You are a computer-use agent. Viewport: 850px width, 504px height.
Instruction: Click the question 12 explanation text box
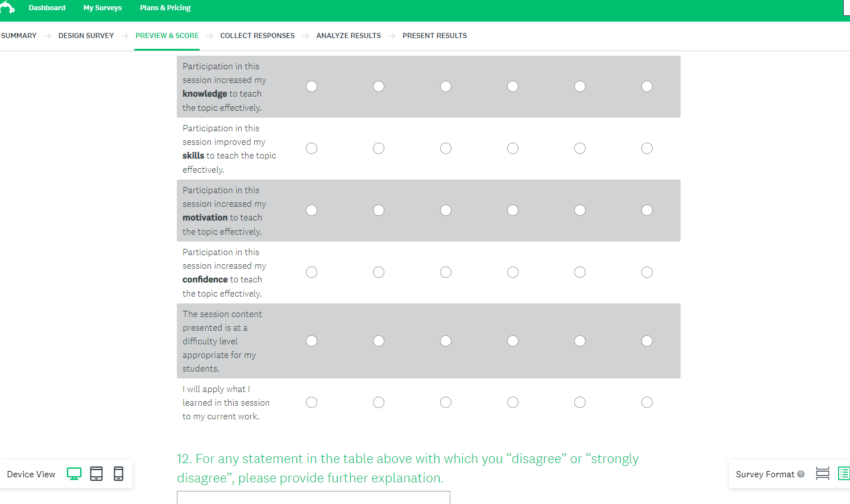tap(313, 498)
